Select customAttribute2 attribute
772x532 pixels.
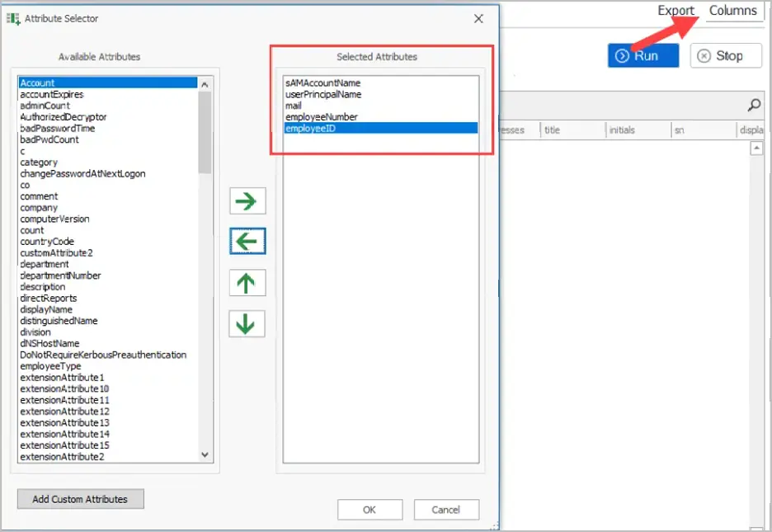tap(56, 252)
